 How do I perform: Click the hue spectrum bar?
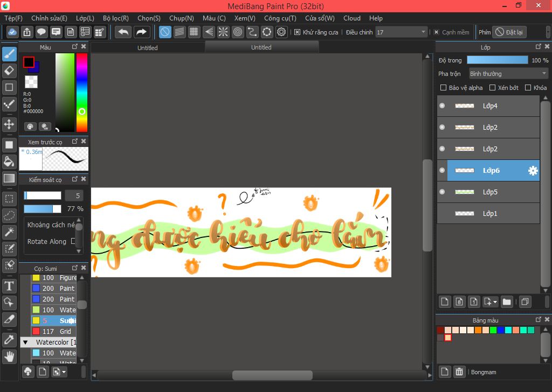[x=82, y=93]
